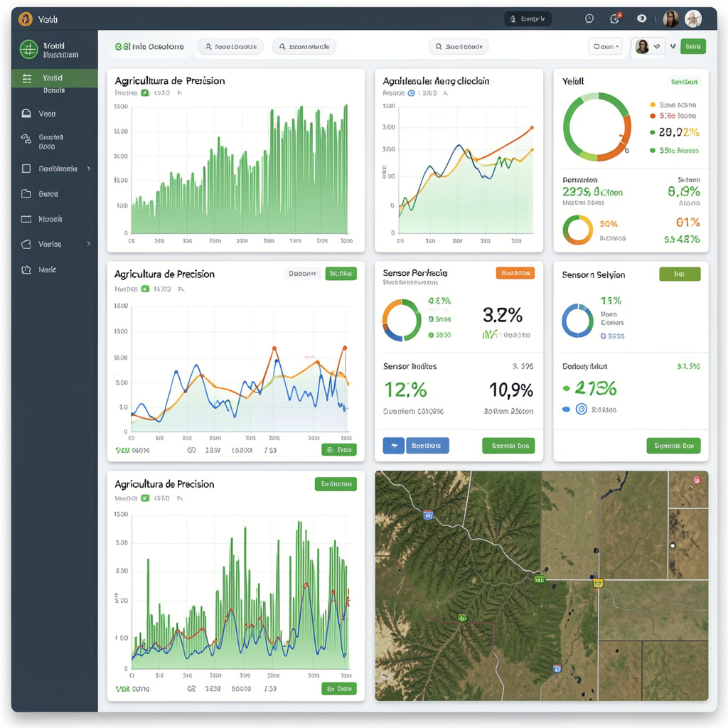Viewport: 728px width, 728px height.
Task: Select the highlighted green Yield sidebar menu item
Action: click(x=54, y=78)
